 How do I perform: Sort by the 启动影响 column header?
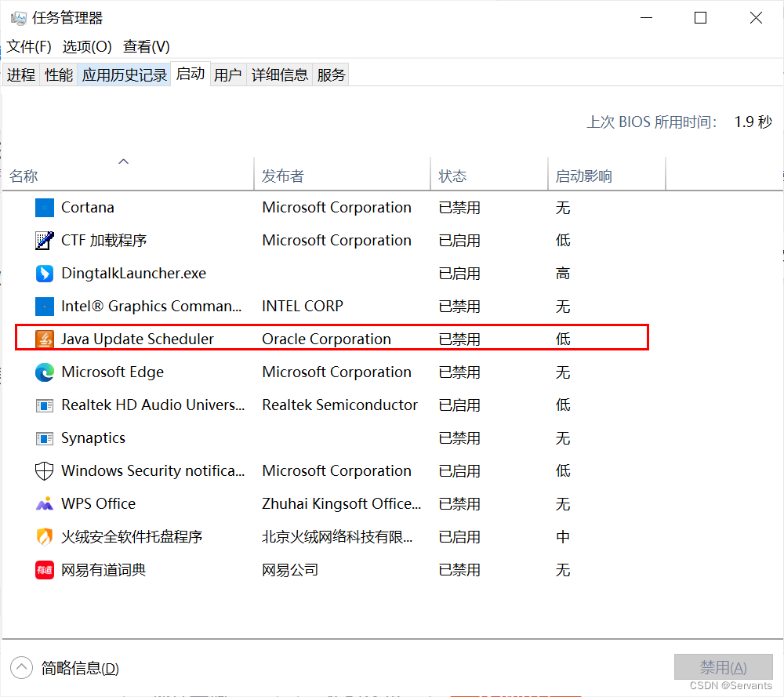tap(607, 174)
